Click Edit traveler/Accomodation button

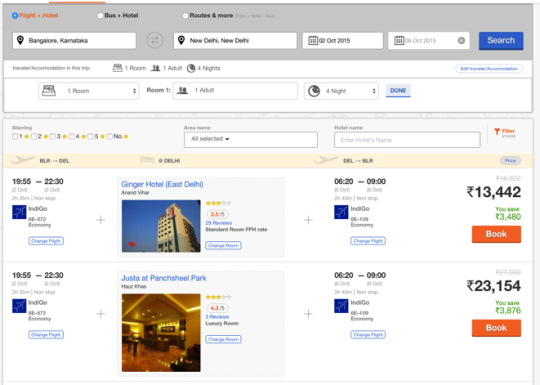pyautogui.click(x=489, y=69)
